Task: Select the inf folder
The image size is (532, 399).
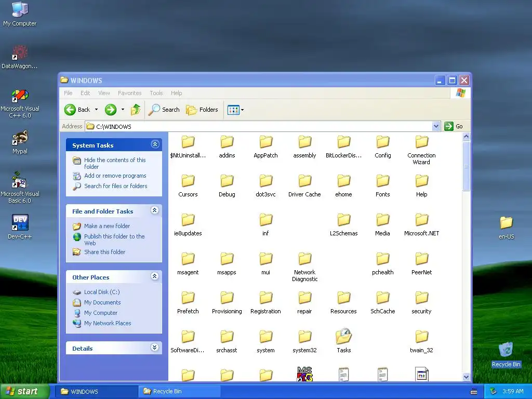Action: tap(265, 224)
